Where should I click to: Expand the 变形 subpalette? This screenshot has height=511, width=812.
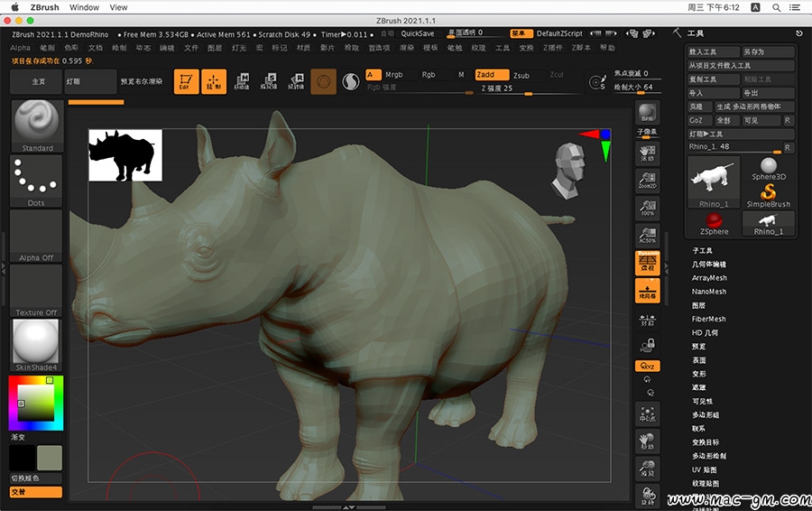pyautogui.click(x=699, y=374)
